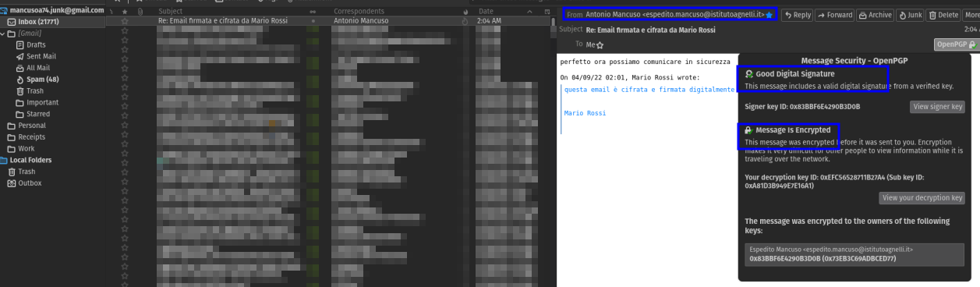Mark open message as Junk
Screen dimensions: 980x287
pos(909,15)
